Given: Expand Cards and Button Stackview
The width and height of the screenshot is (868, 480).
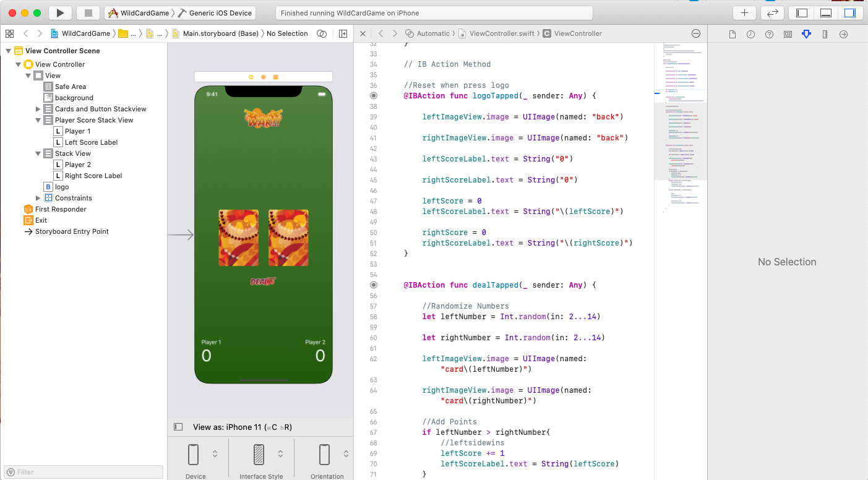Looking at the screenshot, I should 38,109.
